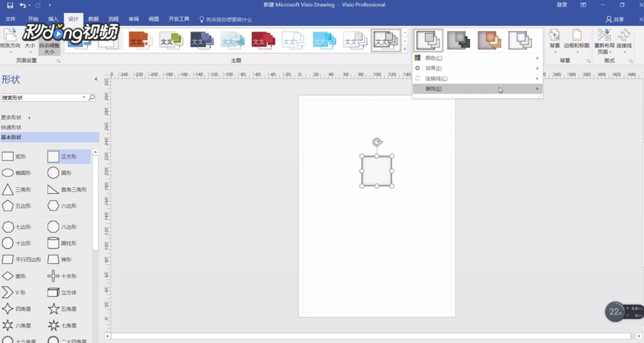
Task: Open the Effects (效果) submenu
Action: click(x=477, y=68)
